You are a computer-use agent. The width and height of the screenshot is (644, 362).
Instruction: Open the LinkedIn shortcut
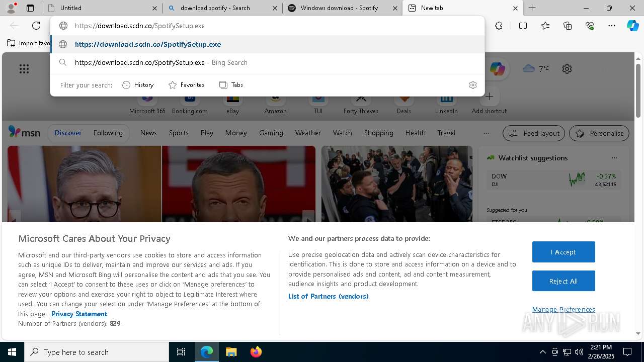click(x=446, y=103)
